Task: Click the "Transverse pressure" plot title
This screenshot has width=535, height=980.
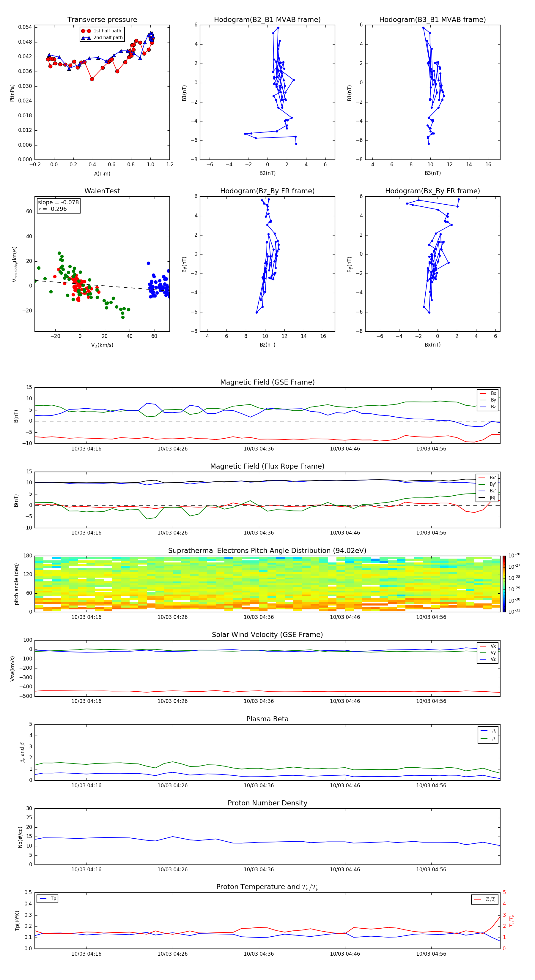Action: coord(102,20)
